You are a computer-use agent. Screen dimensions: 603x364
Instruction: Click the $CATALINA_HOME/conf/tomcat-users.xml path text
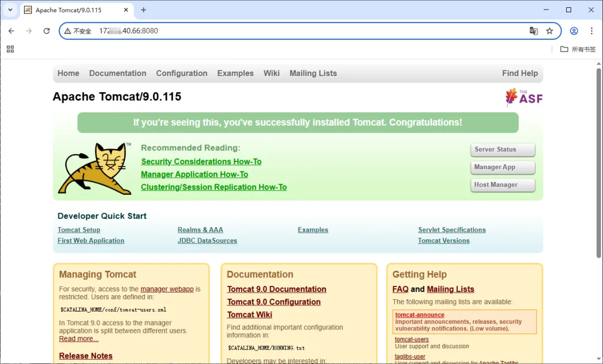pos(113,309)
